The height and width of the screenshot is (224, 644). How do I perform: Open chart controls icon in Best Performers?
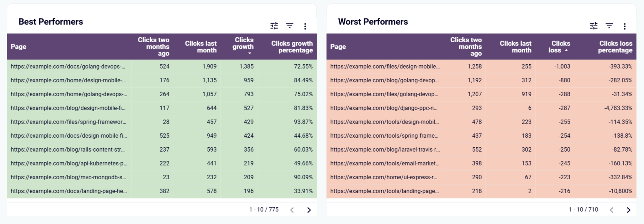(x=274, y=26)
